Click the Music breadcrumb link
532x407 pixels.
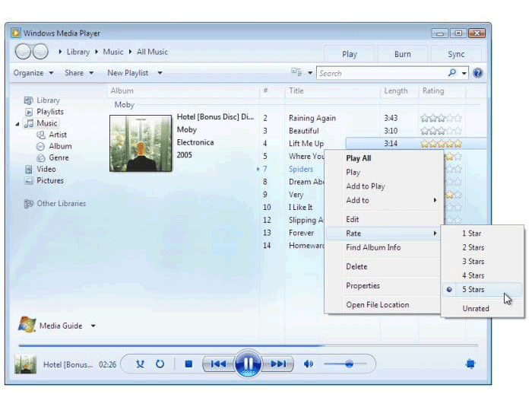click(x=113, y=52)
